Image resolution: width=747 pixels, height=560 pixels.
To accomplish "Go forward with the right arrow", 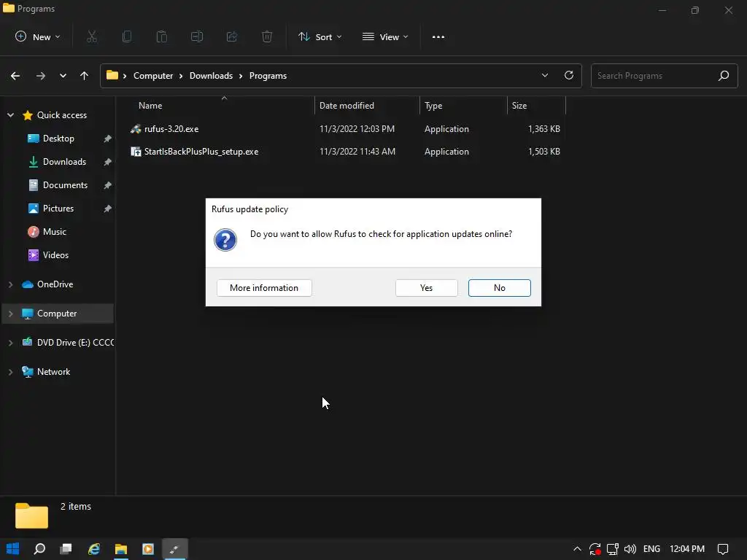I will (x=41, y=76).
